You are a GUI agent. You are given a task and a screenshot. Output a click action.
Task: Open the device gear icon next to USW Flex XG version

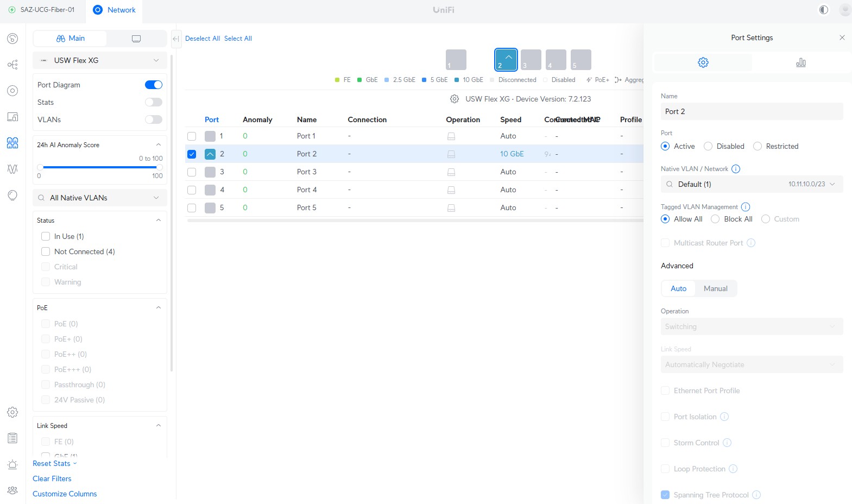coord(455,99)
